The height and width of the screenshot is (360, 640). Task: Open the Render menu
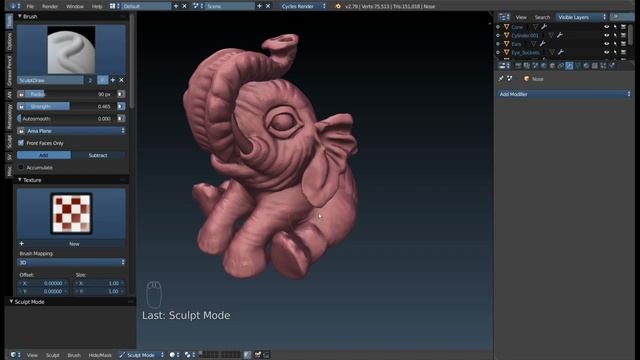(x=50, y=6)
